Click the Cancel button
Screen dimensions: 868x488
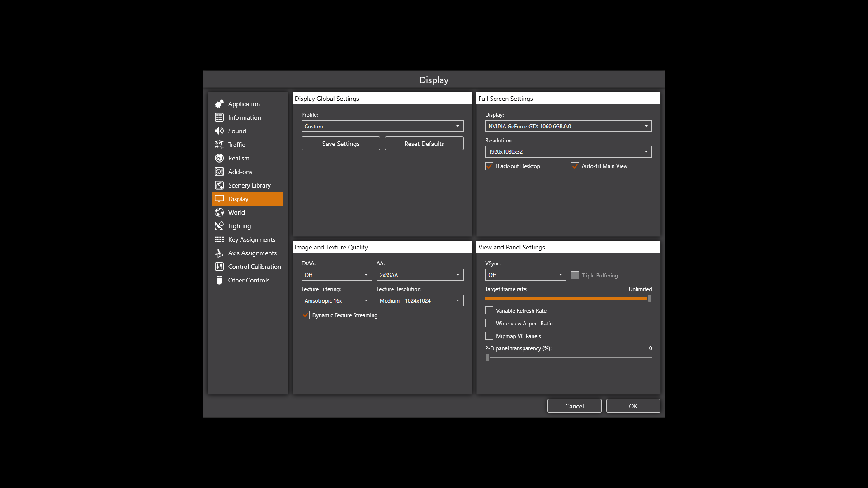pos(575,406)
